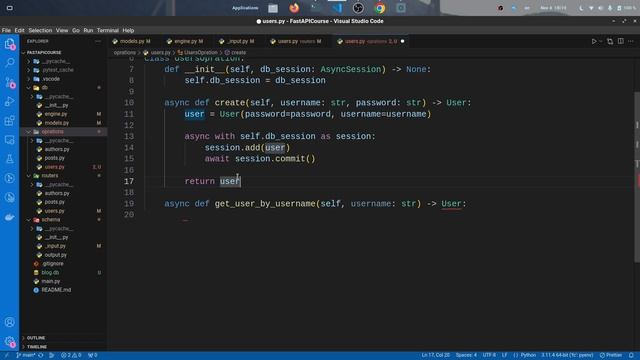Run Python file using play button
Image resolution: width=640 pixels, height=360 pixels.
(x=594, y=41)
